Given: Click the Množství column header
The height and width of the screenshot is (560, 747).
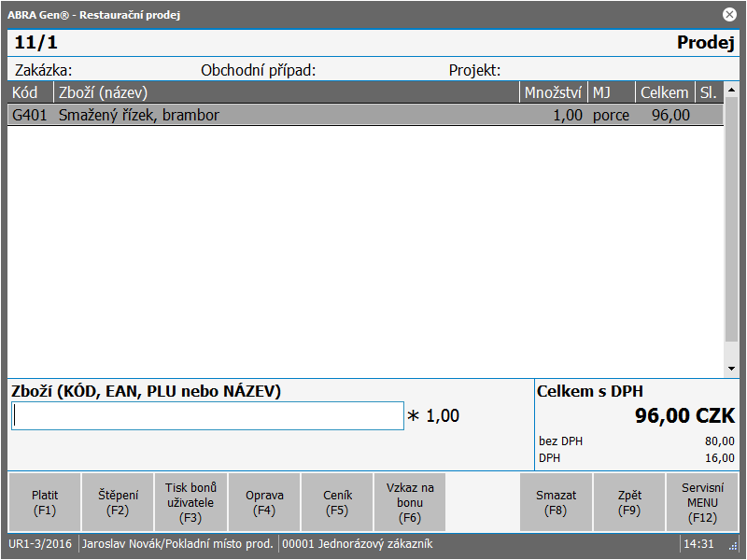Looking at the screenshot, I should (x=553, y=92).
